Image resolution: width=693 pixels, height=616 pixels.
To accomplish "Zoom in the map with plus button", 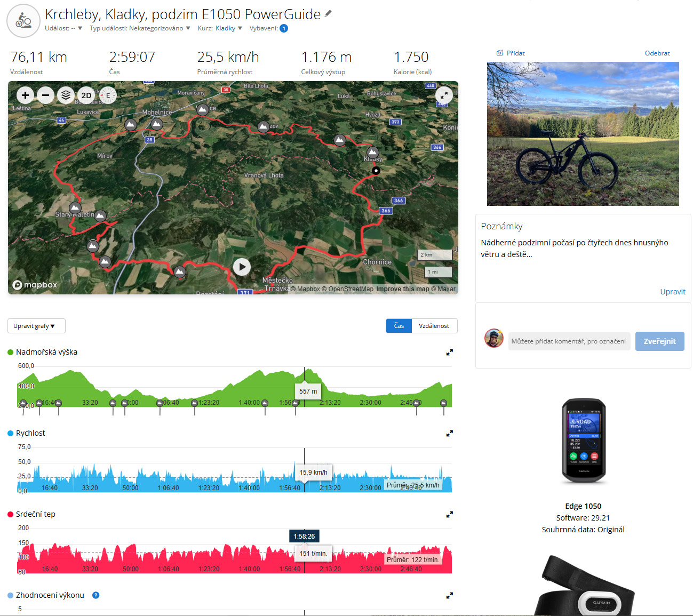I will point(25,95).
